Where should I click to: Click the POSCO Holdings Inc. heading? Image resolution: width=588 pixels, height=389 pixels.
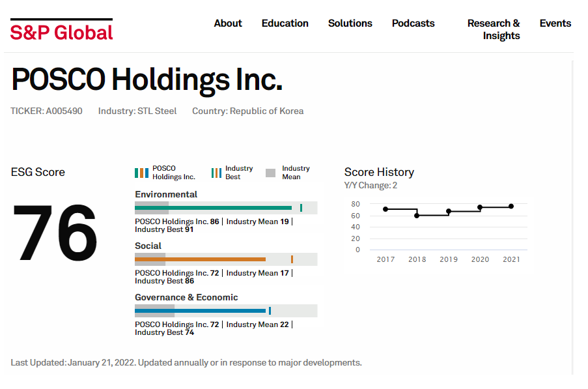pos(147,80)
